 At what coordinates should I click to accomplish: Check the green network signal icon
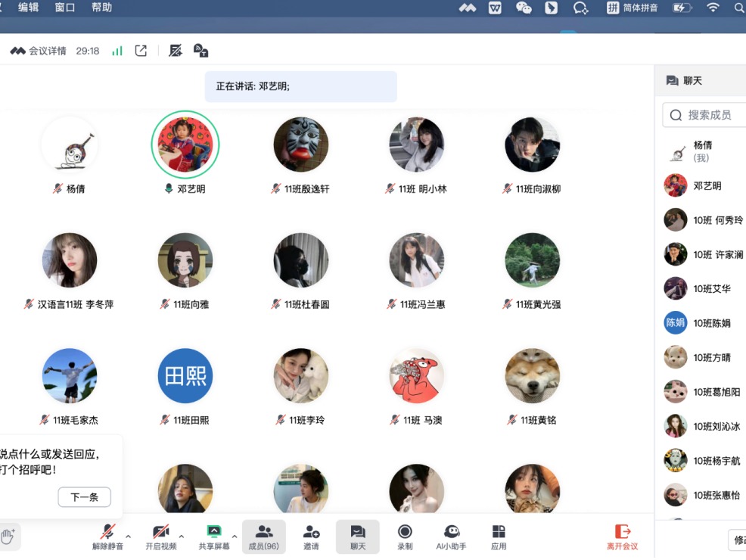(117, 51)
